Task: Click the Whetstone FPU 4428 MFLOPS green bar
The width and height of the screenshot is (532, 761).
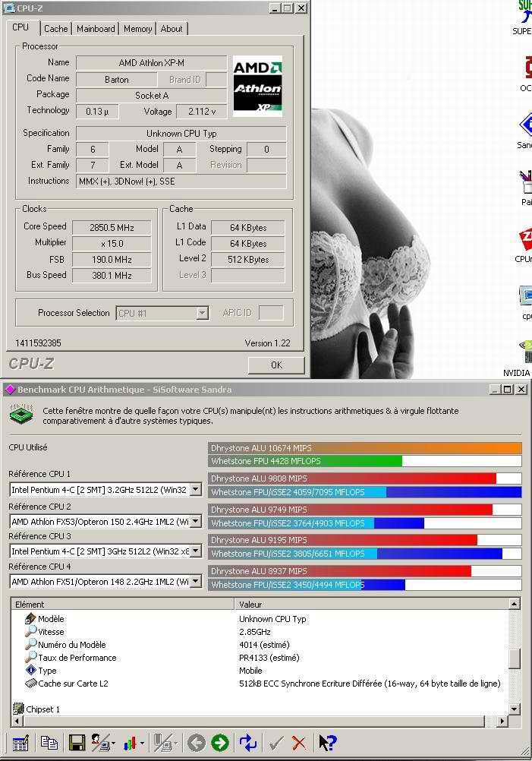Action: pyautogui.click(x=306, y=460)
